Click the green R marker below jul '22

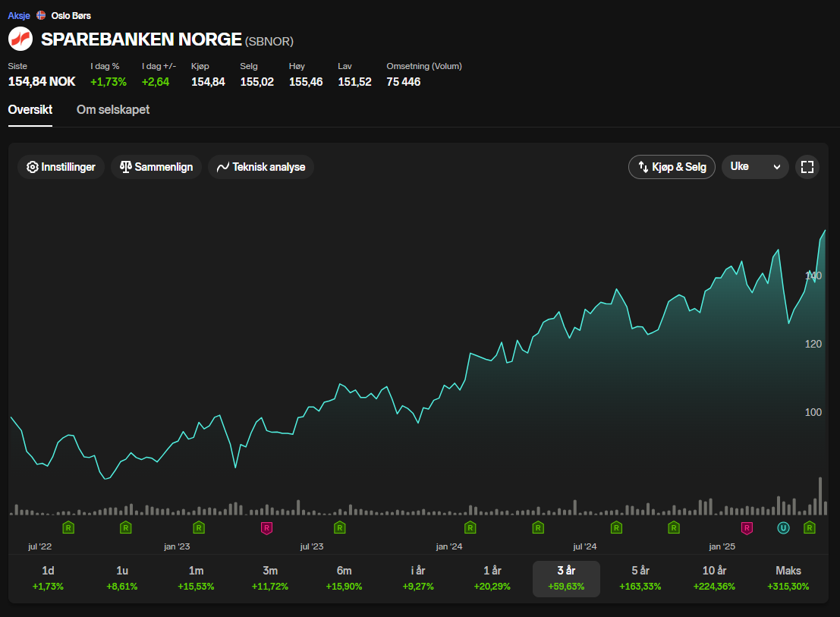tap(68, 527)
